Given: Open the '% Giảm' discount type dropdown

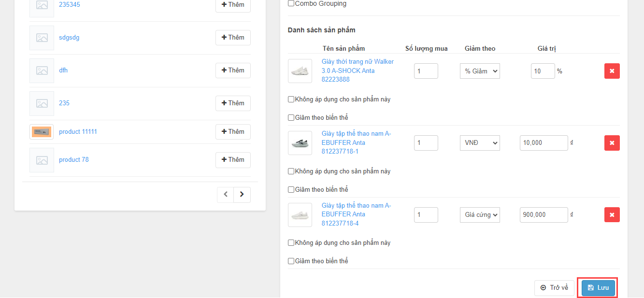Looking at the screenshot, I should pos(480,71).
